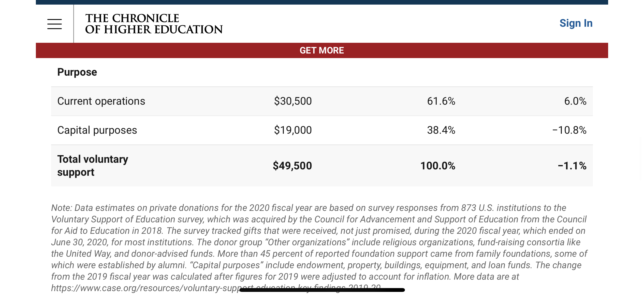Open the hamburger navigation menu

[x=54, y=24]
